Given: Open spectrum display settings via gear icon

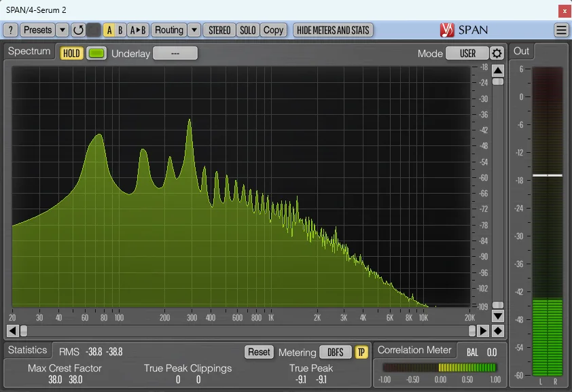Looking at the screenshot, I should pos(498,52).
